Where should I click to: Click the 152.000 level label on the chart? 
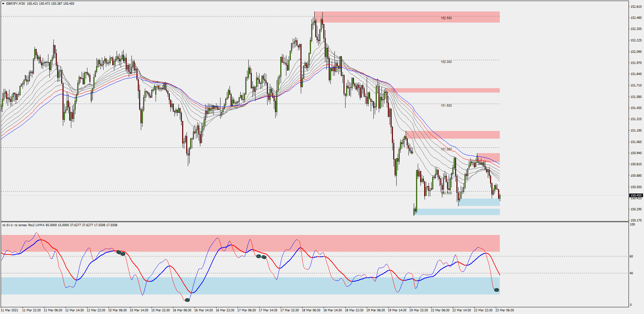coord(446,62)
